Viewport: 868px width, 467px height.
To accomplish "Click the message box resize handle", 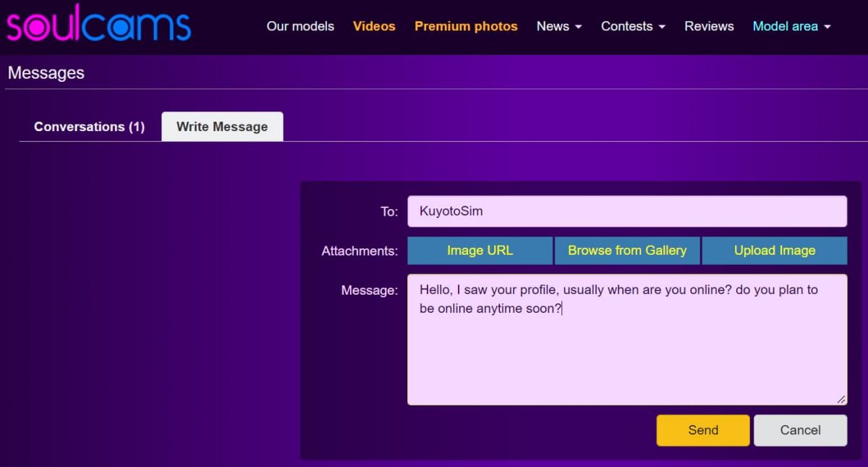I will [841, 400].
